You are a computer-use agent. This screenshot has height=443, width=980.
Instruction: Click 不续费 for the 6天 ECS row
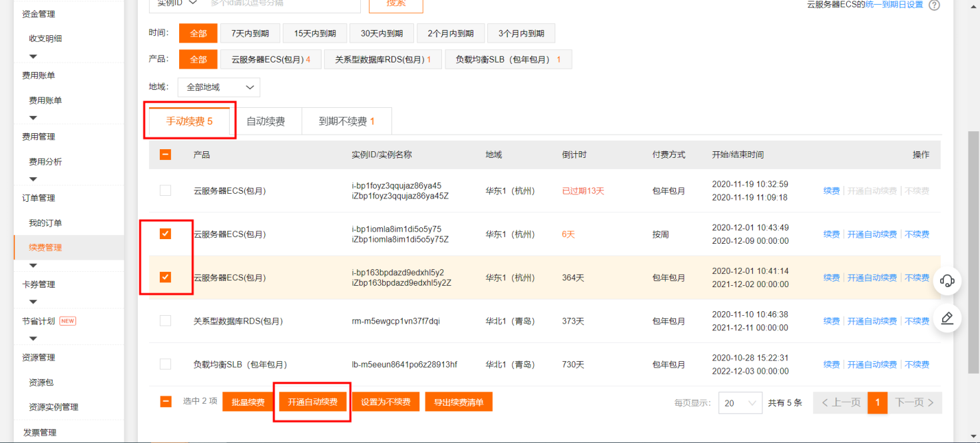coord(917,234)
